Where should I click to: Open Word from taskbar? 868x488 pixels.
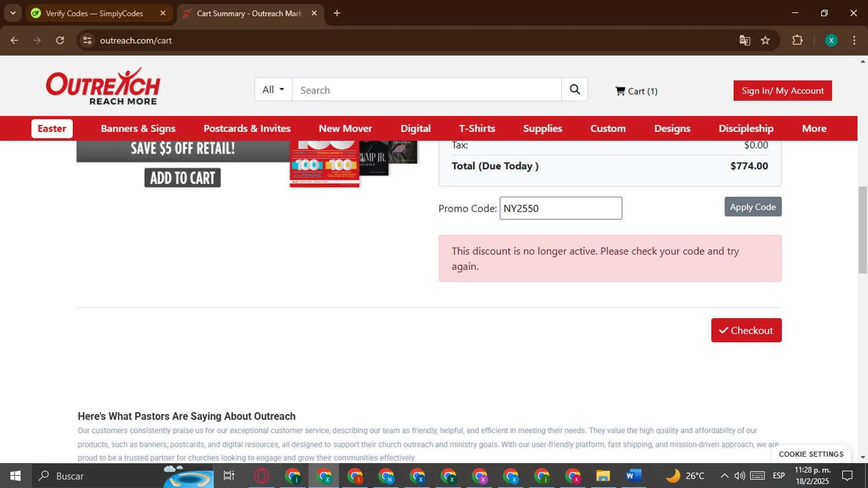tap(634, 476)
